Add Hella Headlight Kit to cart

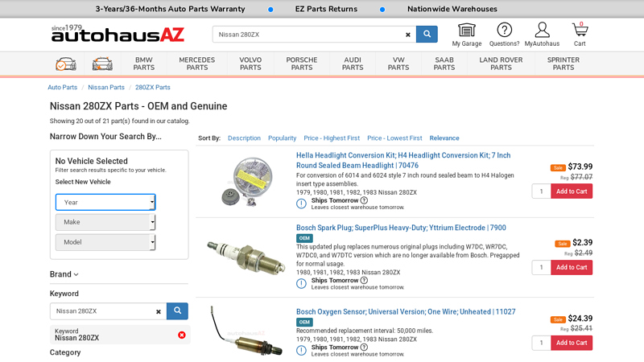point(572,191)
